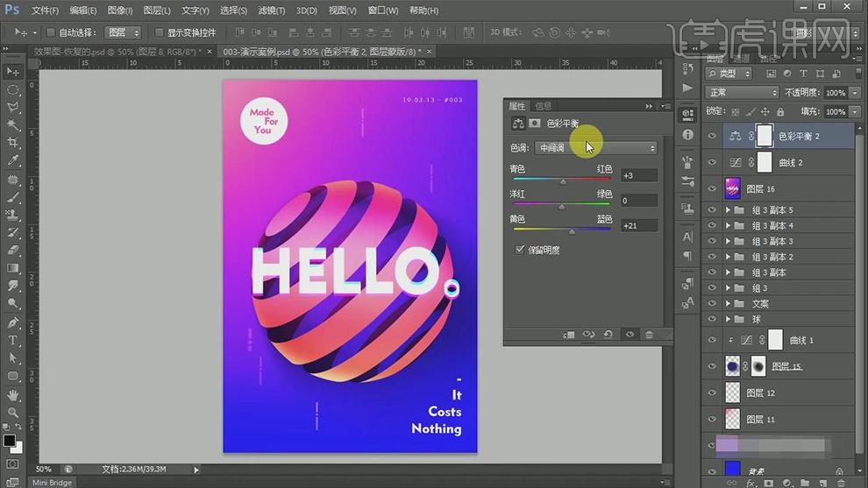Switch to the 信息 panel tab

[x=543, y=106]
